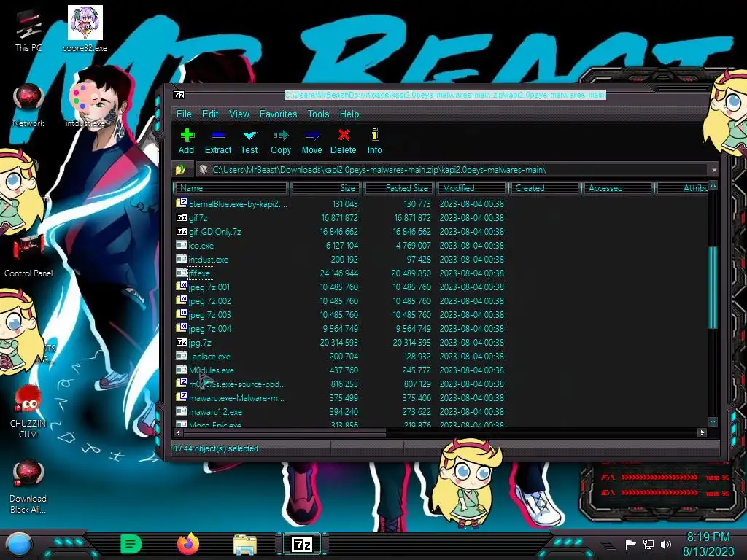Expand the address bar path dropdown
747x560 pixels.
(x=713, y=170)
